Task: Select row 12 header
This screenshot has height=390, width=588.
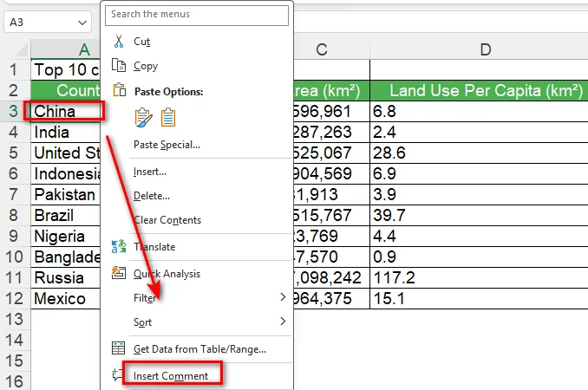Action: pos(15,298)
